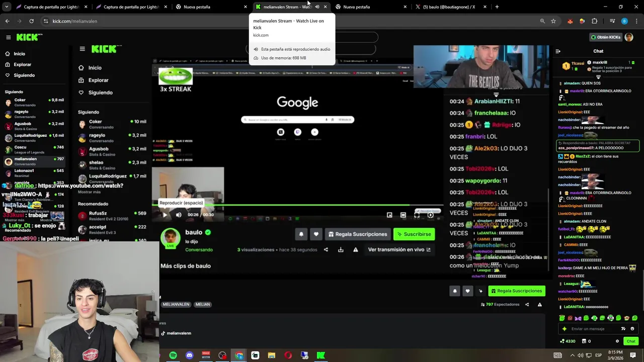Go to Explorar in the Kick sidebar
Screen dimensions: 644x362
[x=22, y=64]
